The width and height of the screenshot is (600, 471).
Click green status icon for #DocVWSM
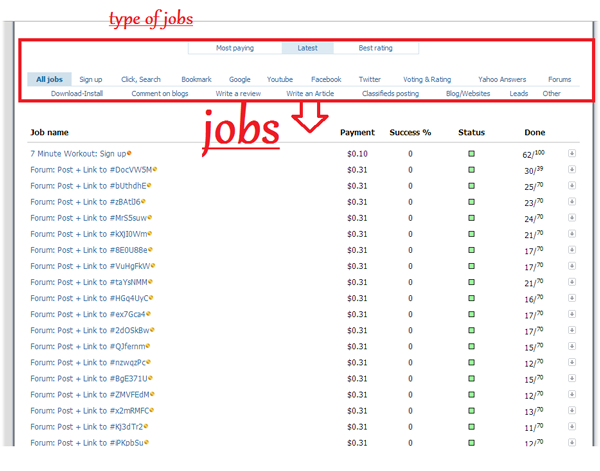click(471, 169)
